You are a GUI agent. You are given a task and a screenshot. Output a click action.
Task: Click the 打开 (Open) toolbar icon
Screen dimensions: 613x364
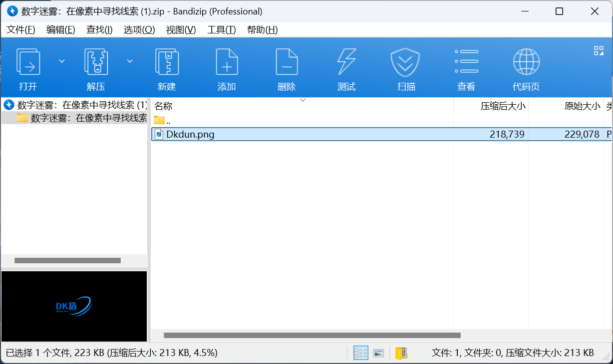click(28, 62)
